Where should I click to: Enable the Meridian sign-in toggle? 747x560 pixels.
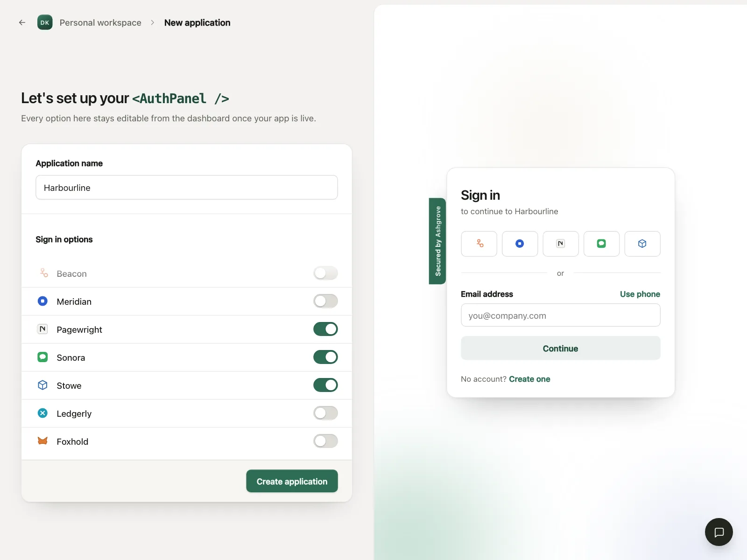point(325,301)
